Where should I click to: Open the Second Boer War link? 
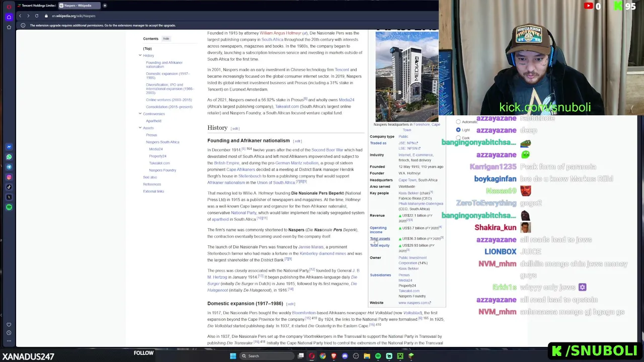327,150
